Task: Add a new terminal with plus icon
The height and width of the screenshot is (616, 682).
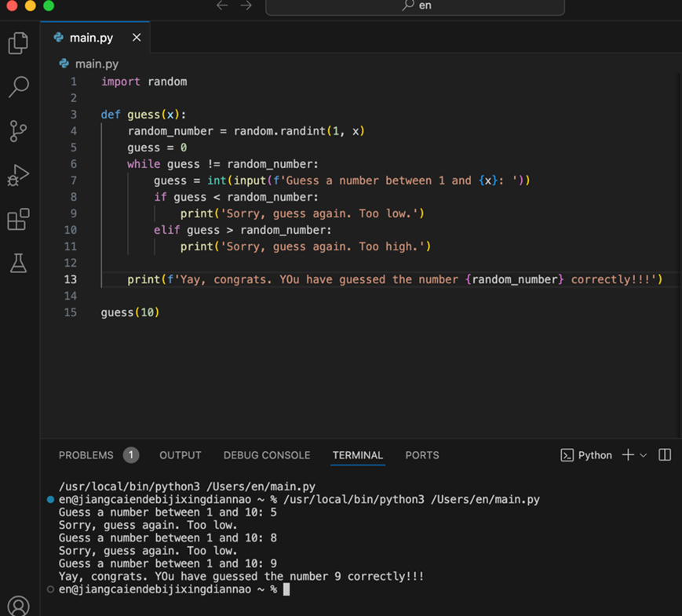Action: (x=628, y=455)
